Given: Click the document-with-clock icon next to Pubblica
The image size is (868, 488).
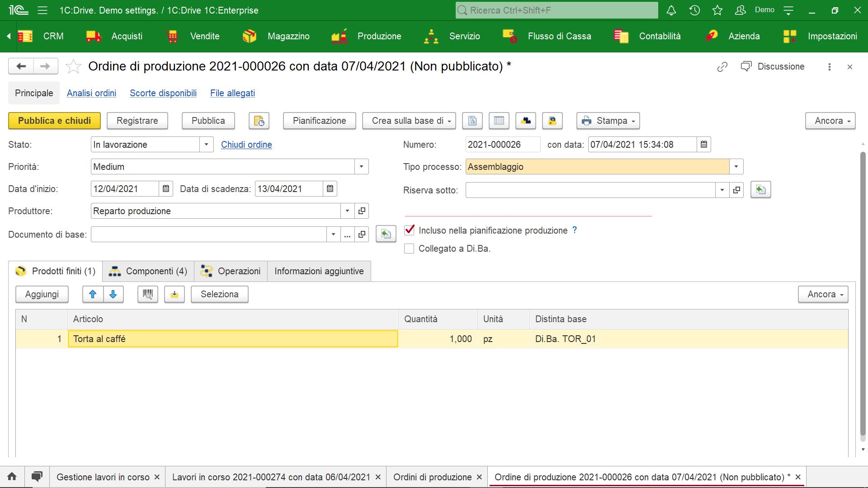Looking at the screenshot, I should (x=259, y=121).
